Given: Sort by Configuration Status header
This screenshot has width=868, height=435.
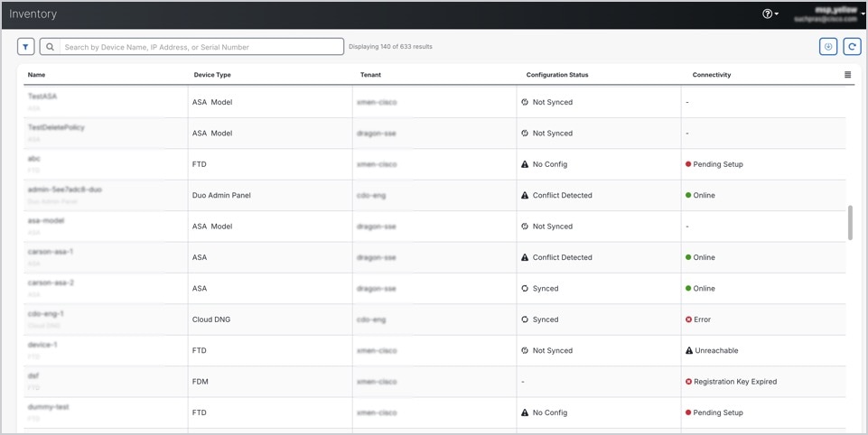Looking at the screenshot, I should 557,75.
